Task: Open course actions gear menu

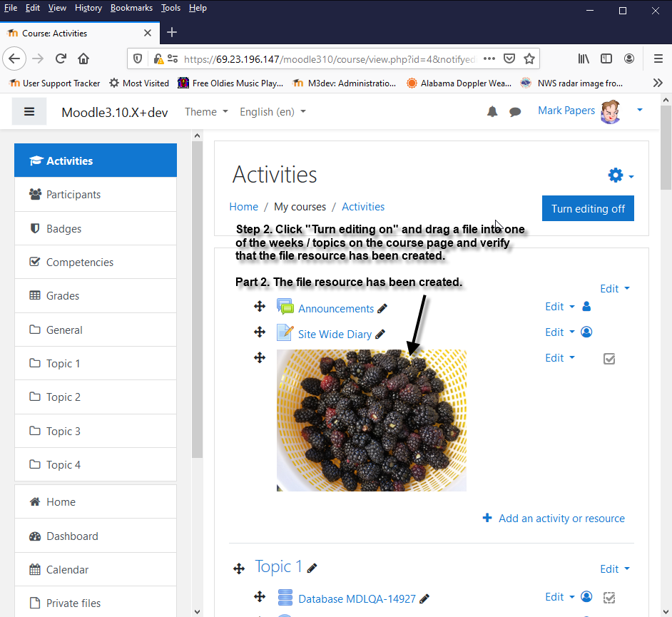Action: coord(621,175)
